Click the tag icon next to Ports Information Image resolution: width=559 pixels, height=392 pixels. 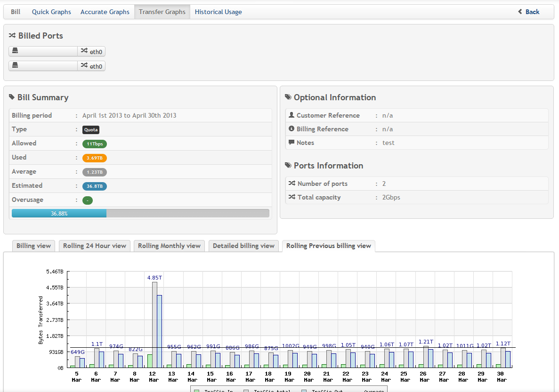(288, 166)
